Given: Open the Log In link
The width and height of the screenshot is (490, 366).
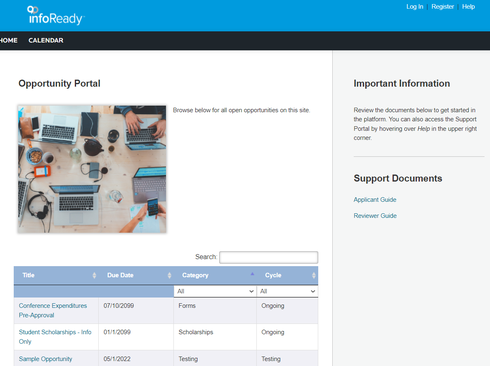Looking at the screenshot, I should (x=415, y=7).
